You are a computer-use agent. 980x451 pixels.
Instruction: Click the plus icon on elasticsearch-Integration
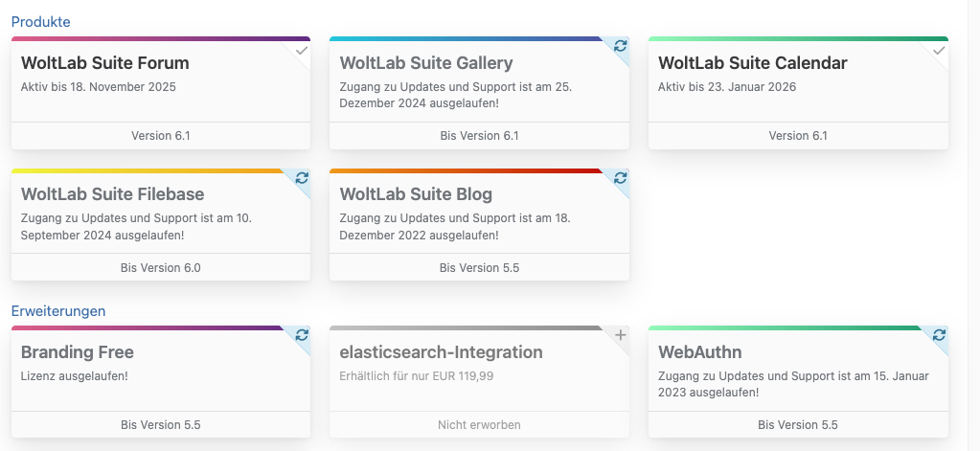point(621,335)
